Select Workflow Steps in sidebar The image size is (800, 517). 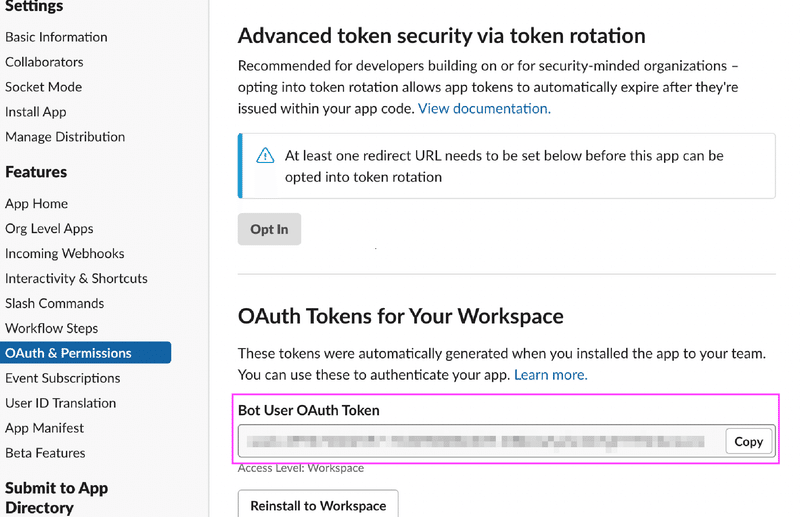51,328
